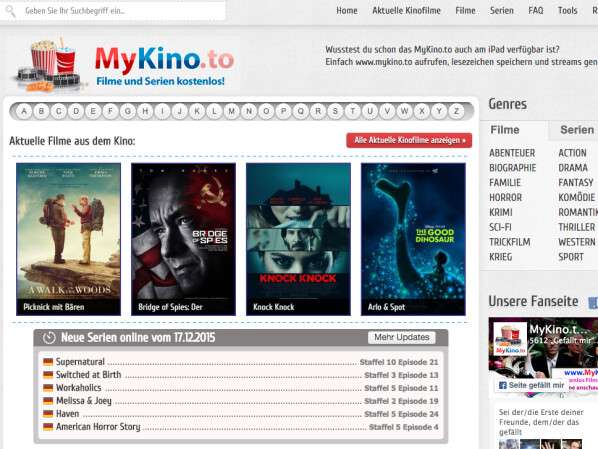Open Aktuelle Kinofilme in top navigation
The width and height of the screenshot is (598, 449).
pyautogui.click(x=406, y=11)
